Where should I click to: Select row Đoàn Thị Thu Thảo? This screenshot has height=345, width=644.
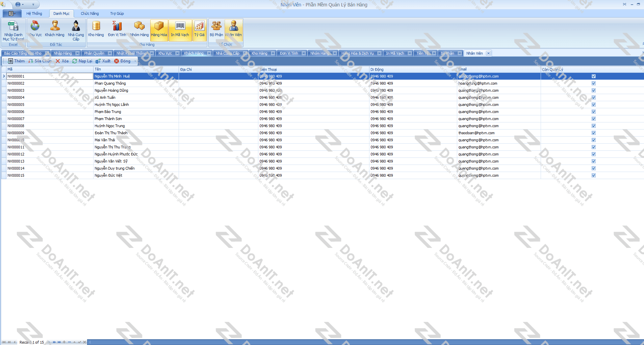(323, 133)
